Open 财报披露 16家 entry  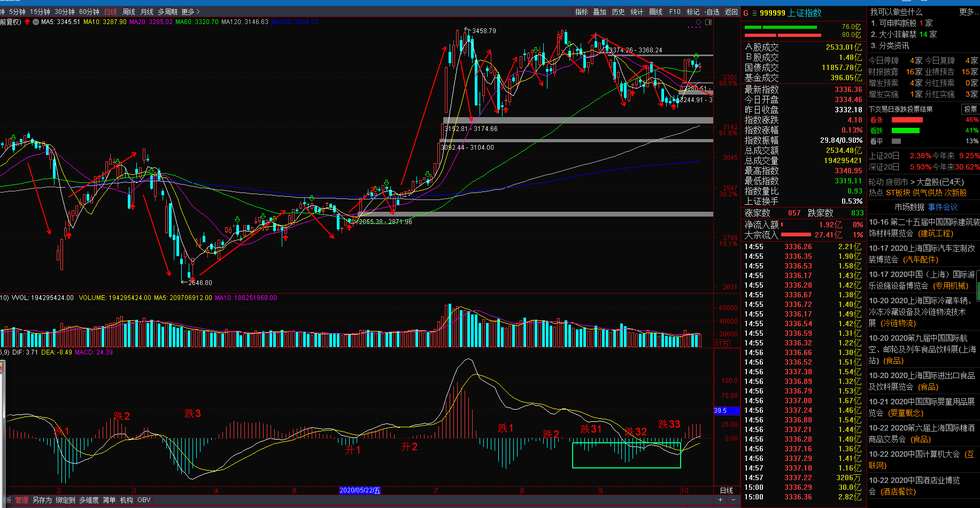click(896, 72)
